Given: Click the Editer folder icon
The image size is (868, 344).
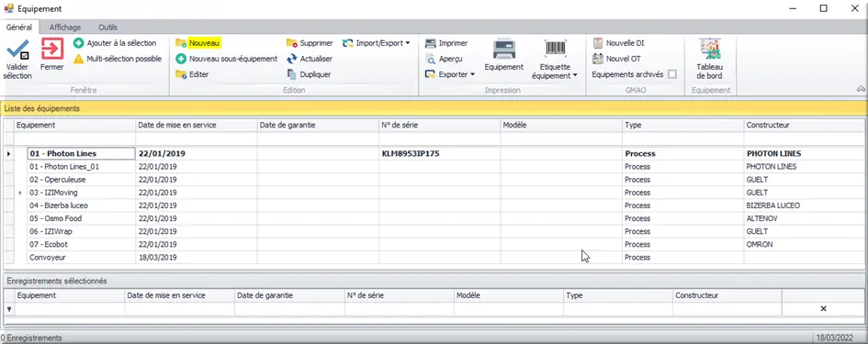Looking at the screenshot, I should pos(180,74).
